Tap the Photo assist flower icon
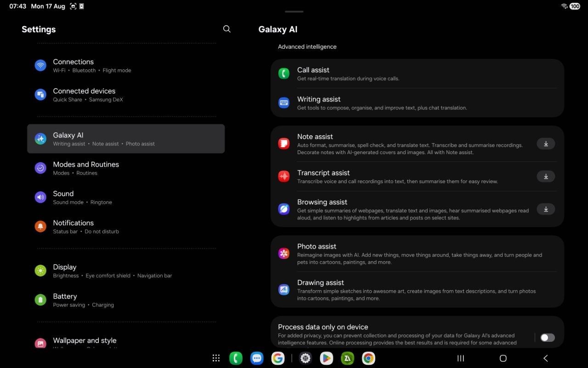This screenshot has width=588, height=368. tap(284, 253)
